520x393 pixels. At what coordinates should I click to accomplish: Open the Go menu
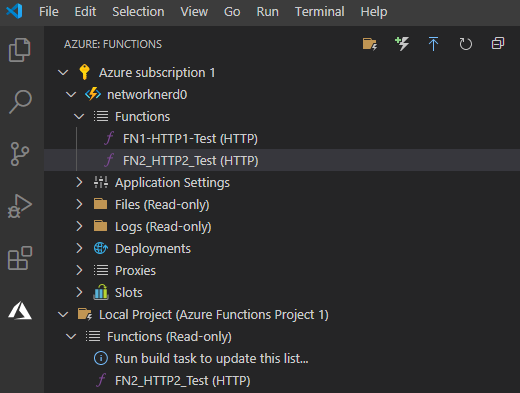point(232,12)
